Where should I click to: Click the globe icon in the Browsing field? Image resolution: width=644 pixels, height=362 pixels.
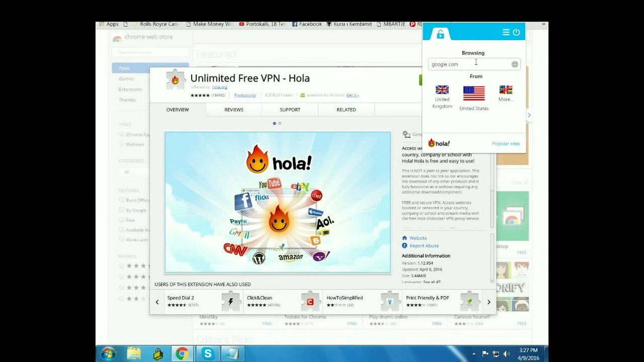click(515, 64)
